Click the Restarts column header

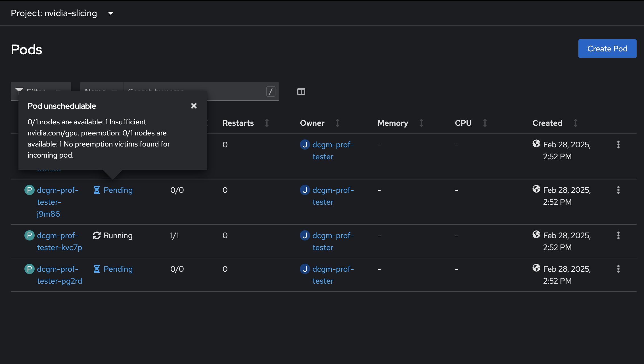tap(238, 123)
